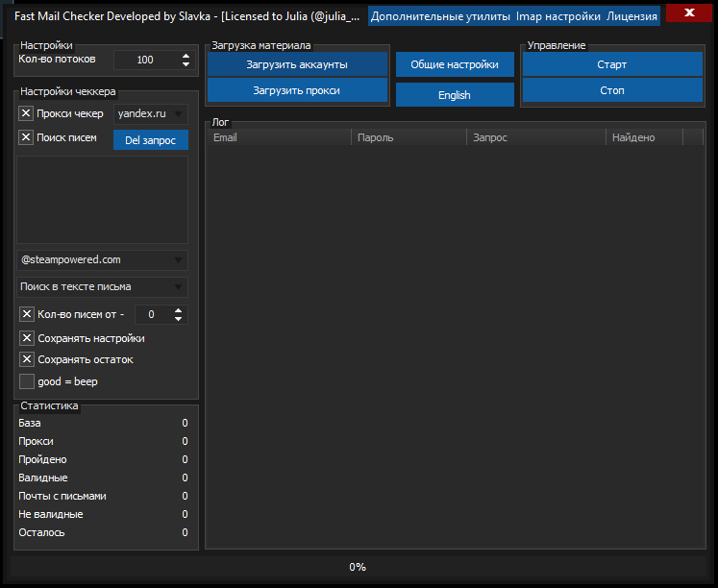
Task: Toggle the Сохранять остаток checkbox
Action: [27, 359]
